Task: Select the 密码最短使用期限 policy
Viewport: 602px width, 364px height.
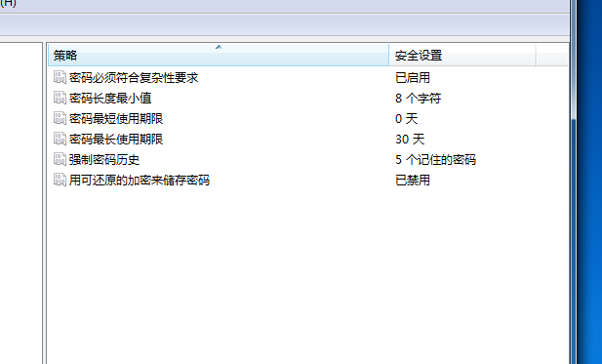Action: [116, 119]
